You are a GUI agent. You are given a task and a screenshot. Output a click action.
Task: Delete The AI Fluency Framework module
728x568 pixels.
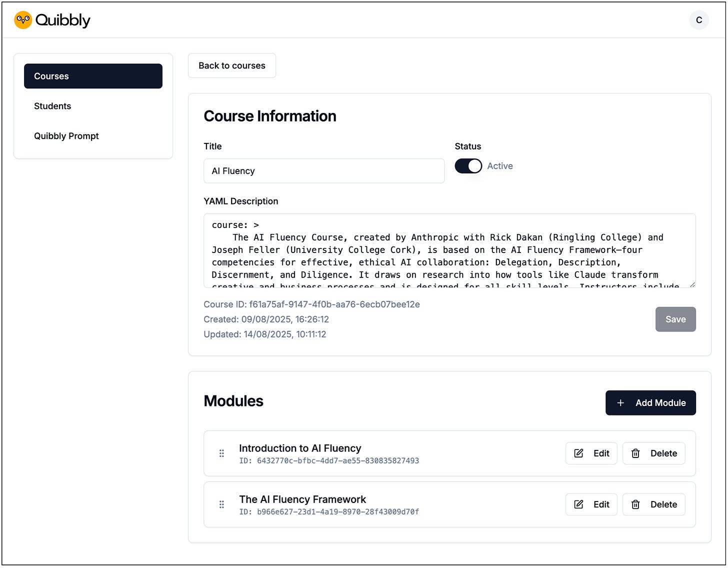(654, 504)
